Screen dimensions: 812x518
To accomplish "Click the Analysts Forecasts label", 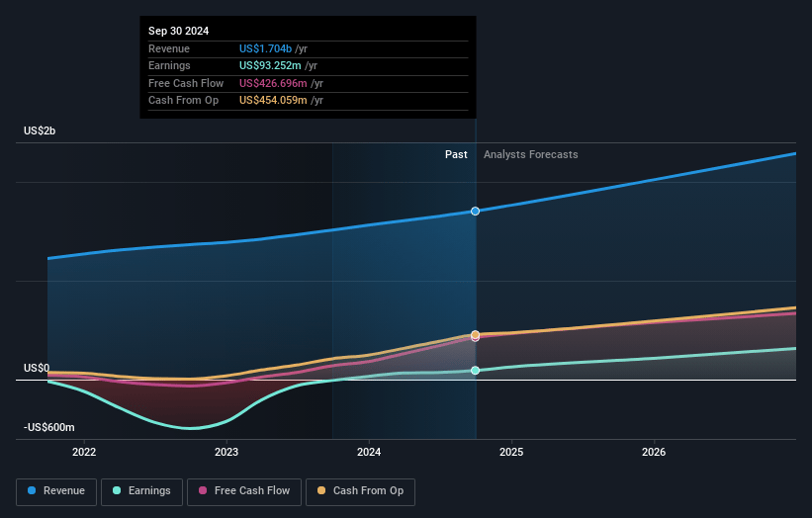I will pyautogui.click(x=531, y=154).
